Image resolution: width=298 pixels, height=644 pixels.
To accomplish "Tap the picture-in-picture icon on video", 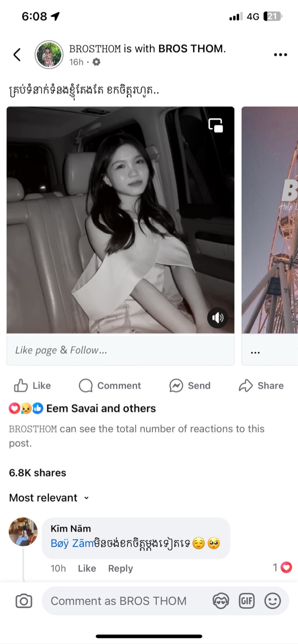I will pos(215,125).
